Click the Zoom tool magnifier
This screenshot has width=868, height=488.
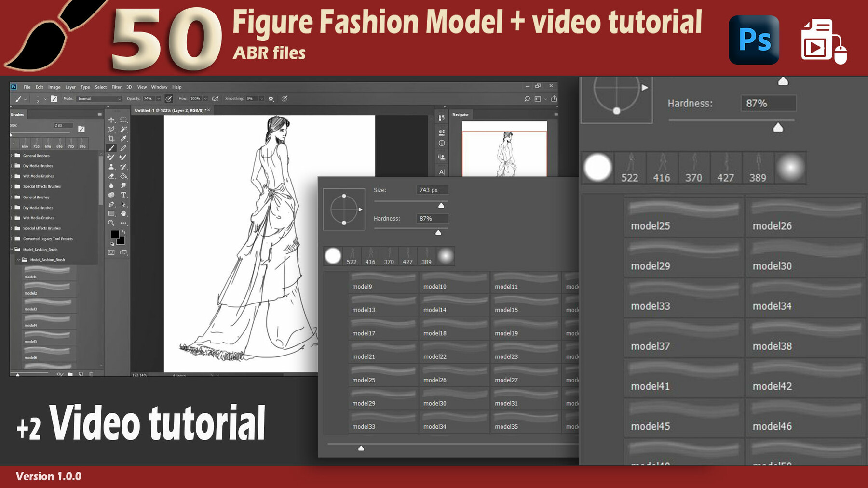coord(111,223)
